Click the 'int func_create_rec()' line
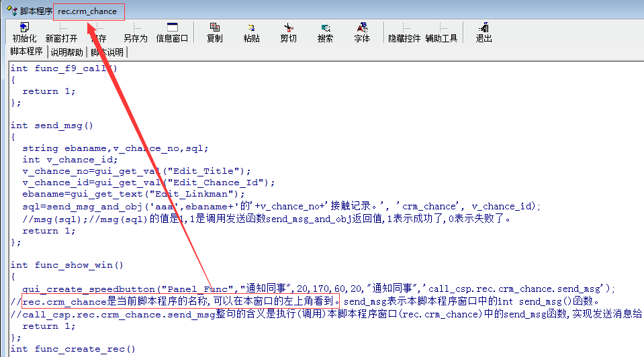This screenshot has width=644, height=357. click(73, 348)
